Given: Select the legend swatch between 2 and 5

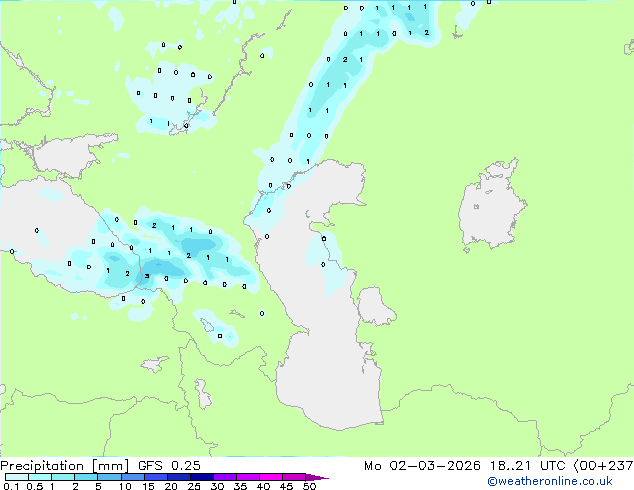Looking at the screenshot, I should [86, 477].
